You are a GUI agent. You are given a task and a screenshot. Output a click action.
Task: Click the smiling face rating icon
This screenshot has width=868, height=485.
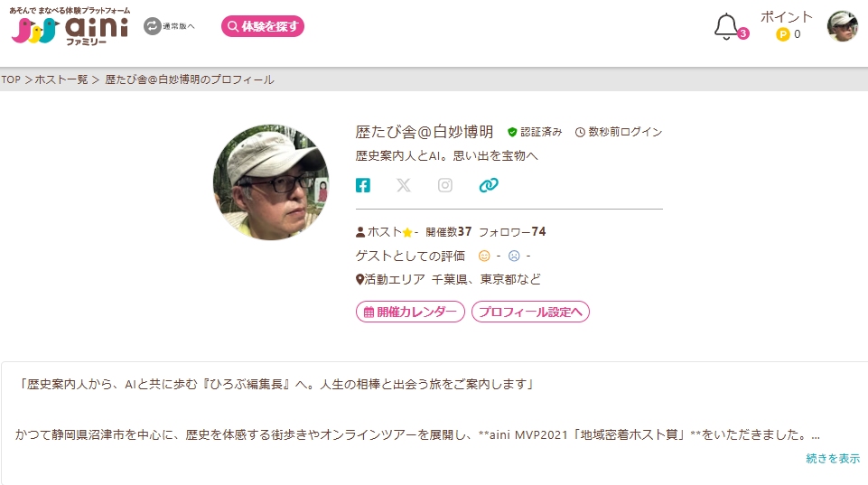click(x=484, y=256)
